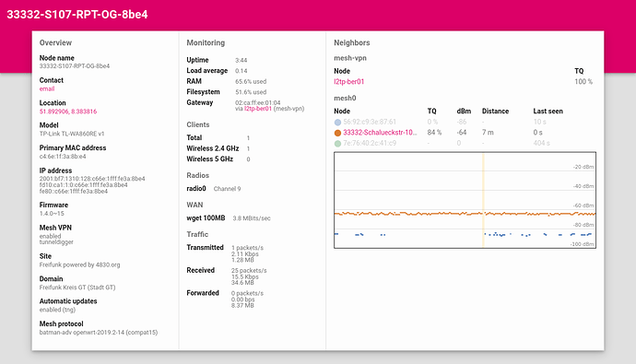Select the orange swatch for 33332-Schalueckstr

click(x=337, y=133)
